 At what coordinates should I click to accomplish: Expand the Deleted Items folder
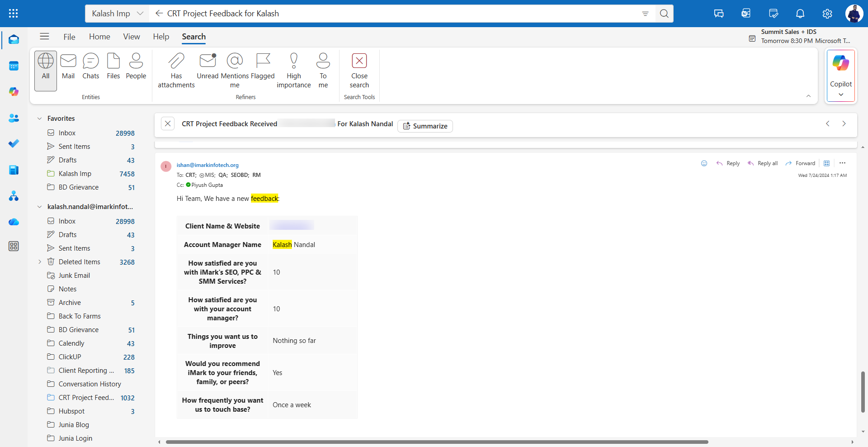pyautogui.click(x=40, y=262)
